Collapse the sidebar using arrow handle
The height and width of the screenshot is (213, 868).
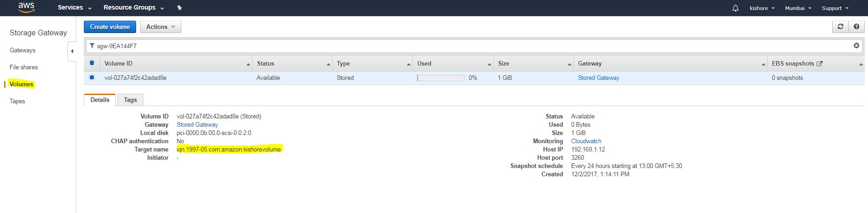pyautogui.click(x=72, y=51)
